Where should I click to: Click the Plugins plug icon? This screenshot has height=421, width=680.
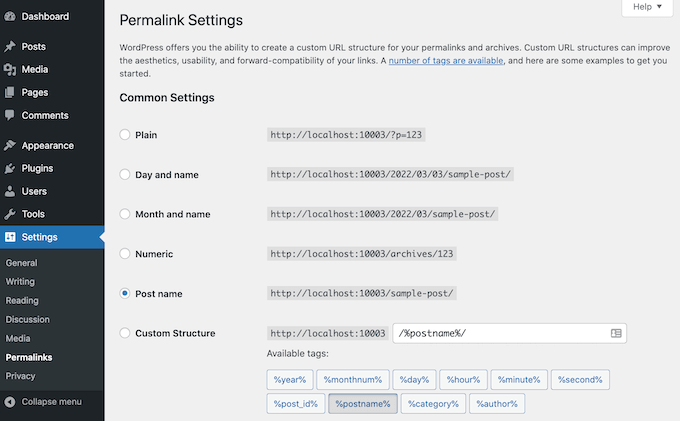10,169
